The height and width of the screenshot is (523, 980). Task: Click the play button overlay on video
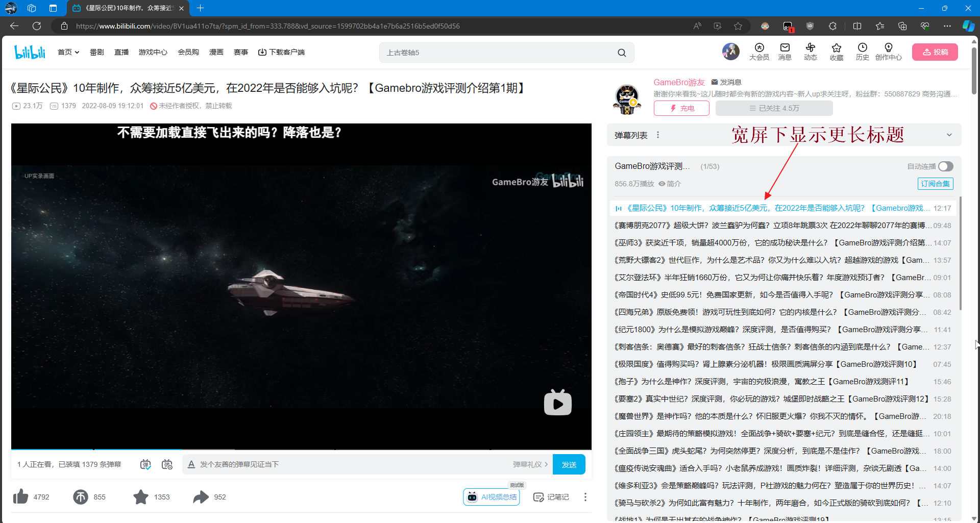[557, 403]
